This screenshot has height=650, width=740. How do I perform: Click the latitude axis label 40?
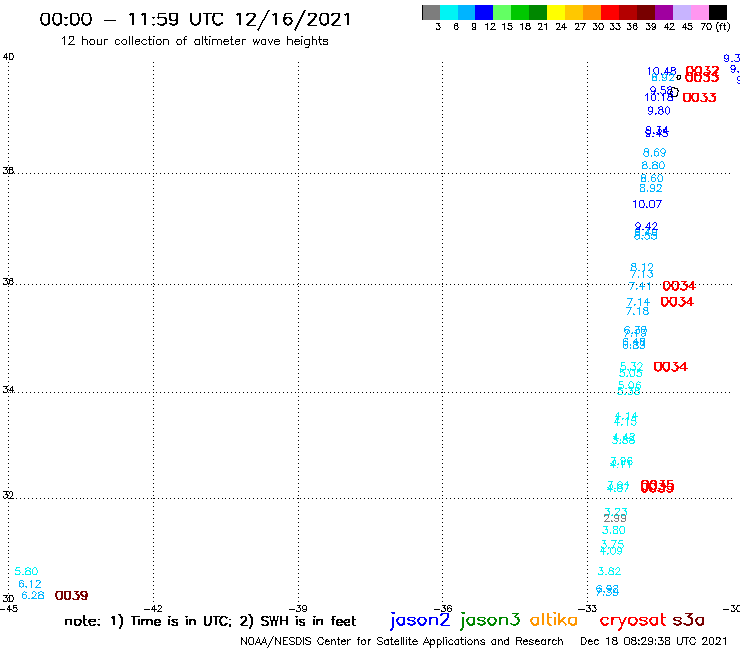point(8,57)
